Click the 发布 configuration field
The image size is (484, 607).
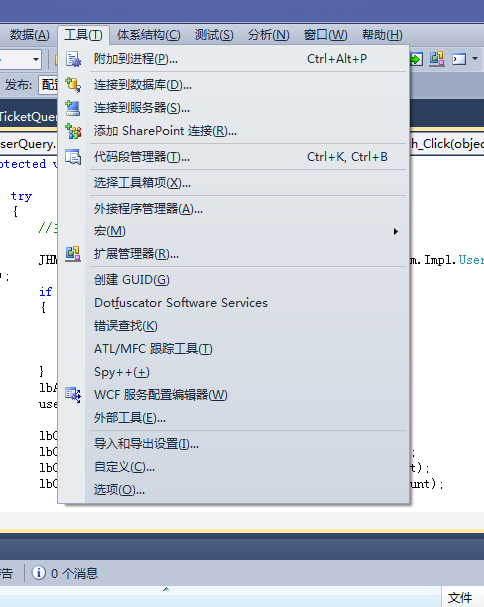(48, 84)
